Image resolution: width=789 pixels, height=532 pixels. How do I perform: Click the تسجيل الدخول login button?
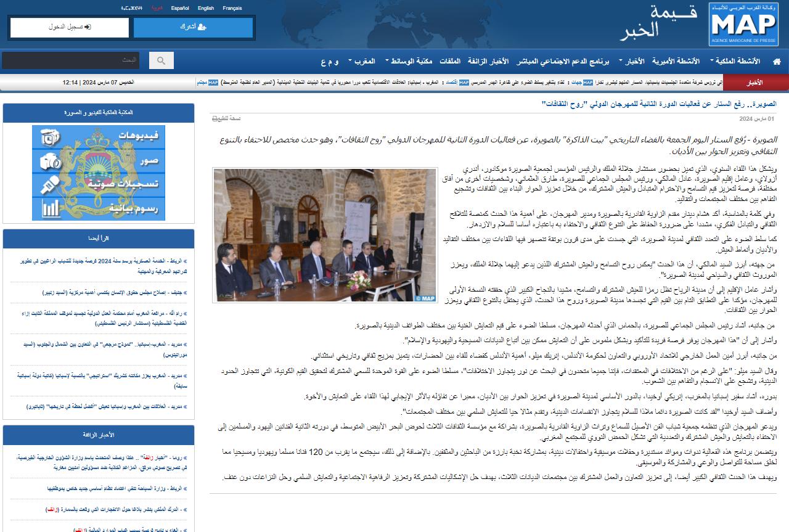pos(70,27)
